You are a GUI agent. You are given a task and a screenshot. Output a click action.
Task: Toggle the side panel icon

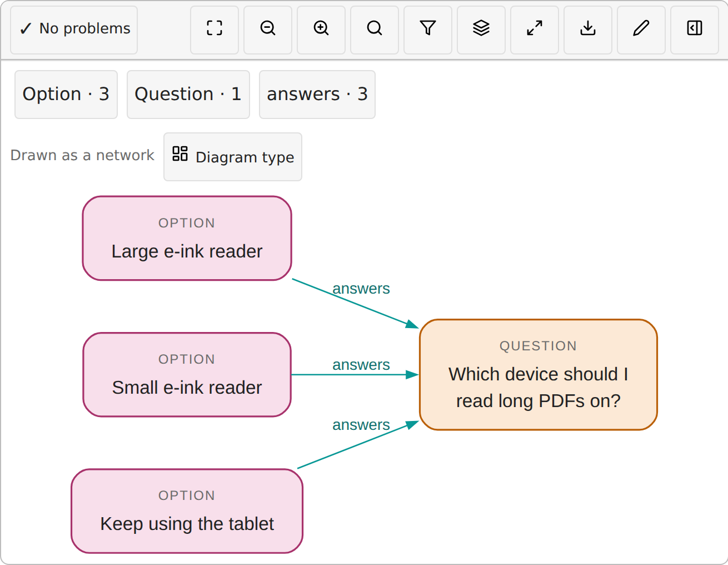(x=695, y=30)
